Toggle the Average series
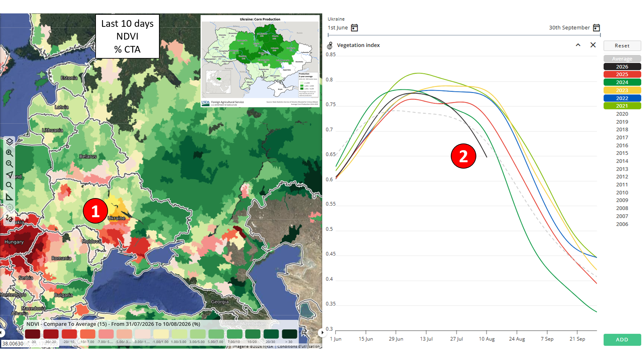This screenshot has height=362, width=644. pos(622,59)
